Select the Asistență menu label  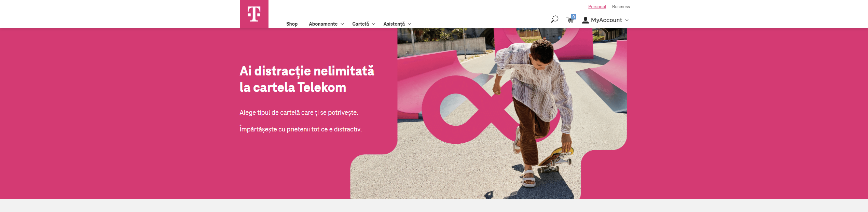click(394, 24)
